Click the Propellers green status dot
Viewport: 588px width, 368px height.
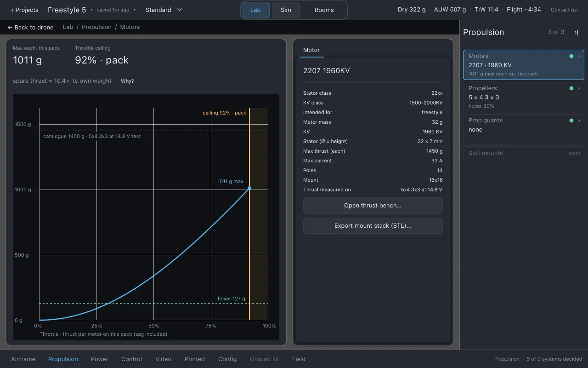(571, 88)
